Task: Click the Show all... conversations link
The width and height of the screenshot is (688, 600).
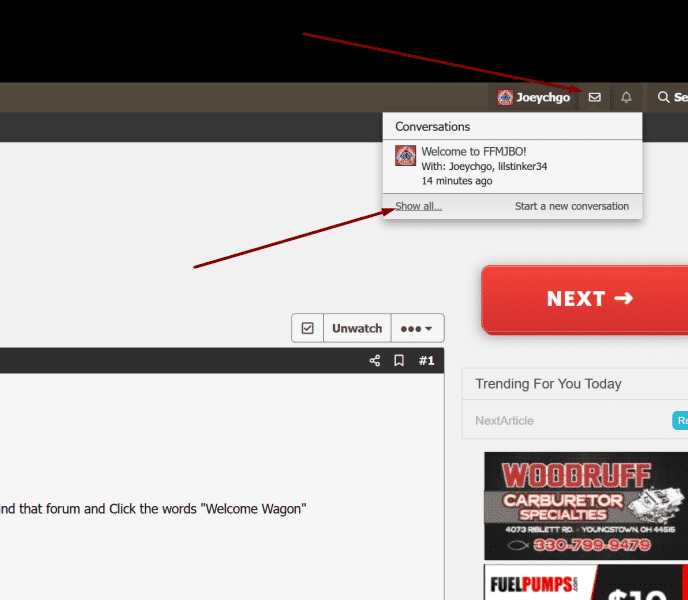Action: point(418,206)
